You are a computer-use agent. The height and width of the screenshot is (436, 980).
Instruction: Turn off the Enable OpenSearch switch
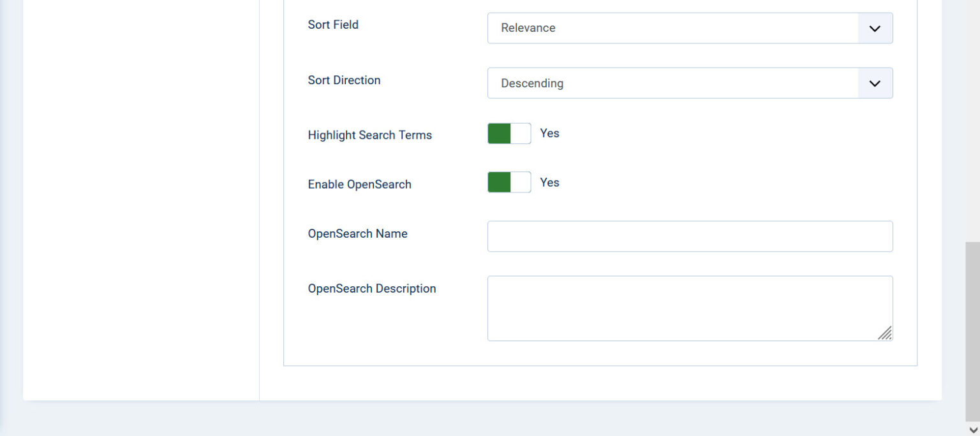[x=509, y=182]
